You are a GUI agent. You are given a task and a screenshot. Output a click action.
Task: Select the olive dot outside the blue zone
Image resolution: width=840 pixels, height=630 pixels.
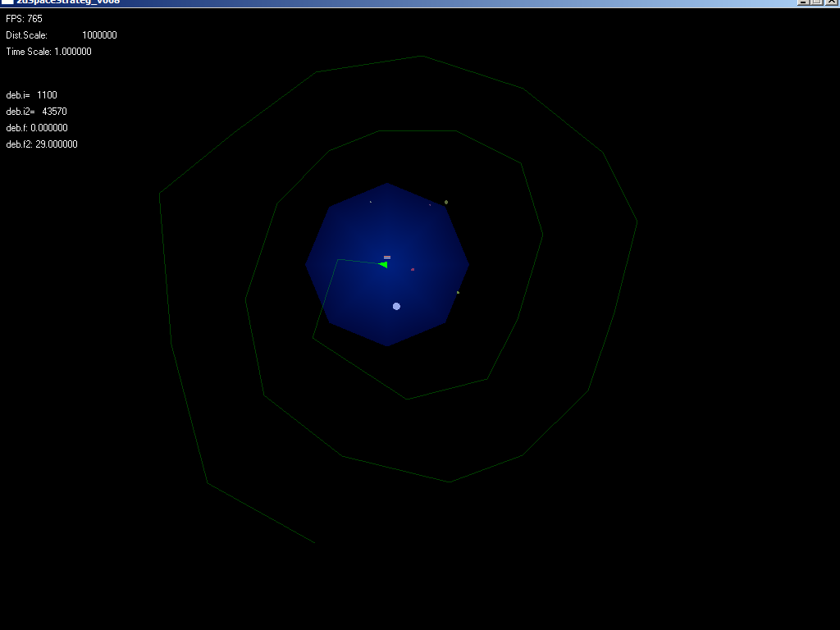point(446,202)
